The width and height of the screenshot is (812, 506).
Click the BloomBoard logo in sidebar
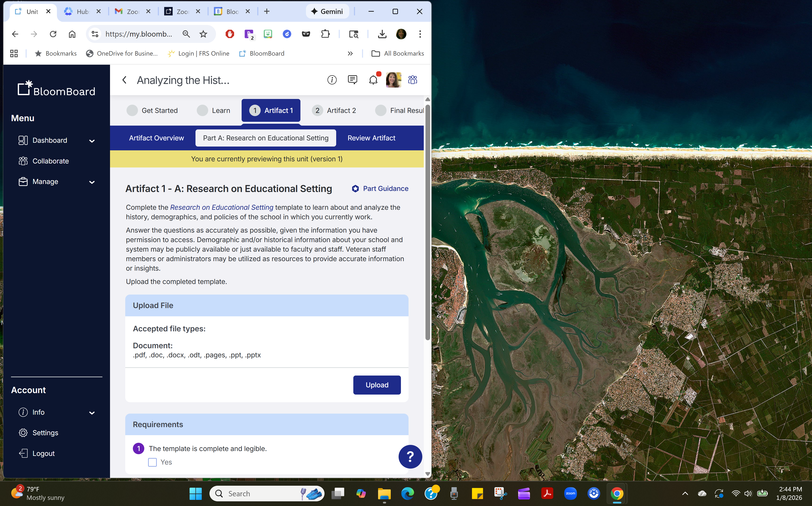coord(56,88)
